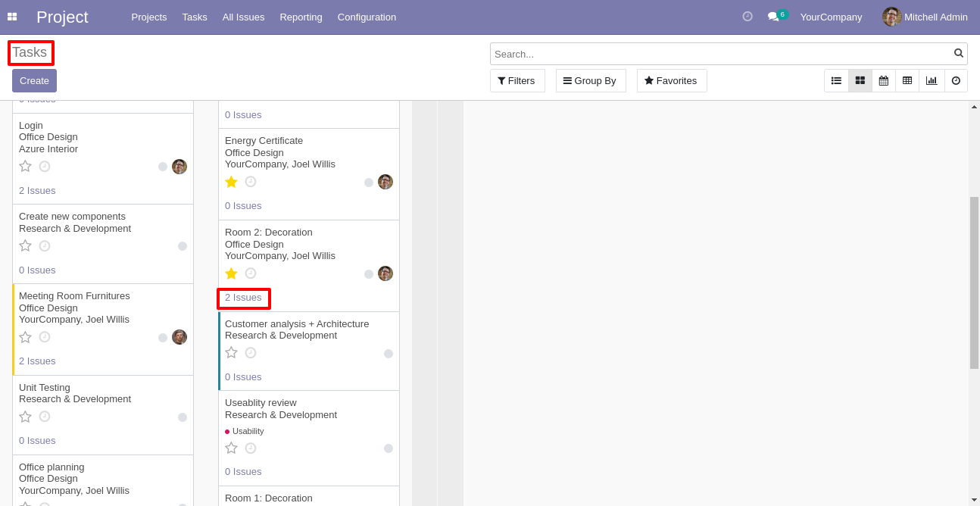The width and height of the screenshot is (980, 506).
Task: Open activity clock on Room 2: Decoration
Action: (251, 273)
